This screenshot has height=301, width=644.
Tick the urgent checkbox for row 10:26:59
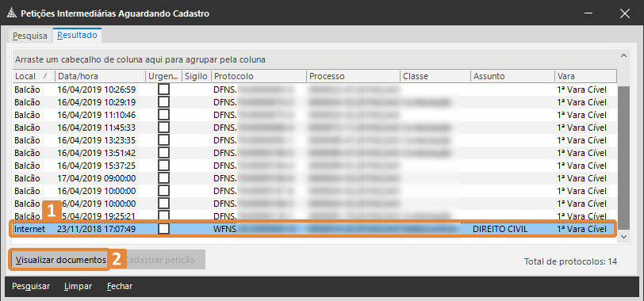(x=164, y=90)
